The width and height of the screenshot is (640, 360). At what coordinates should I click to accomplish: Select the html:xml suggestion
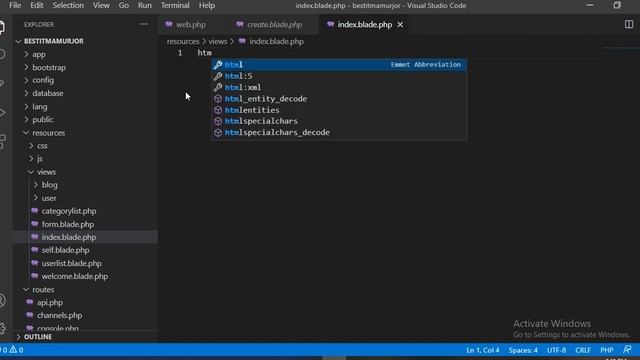pyautogui.click(x=339, y=87)
